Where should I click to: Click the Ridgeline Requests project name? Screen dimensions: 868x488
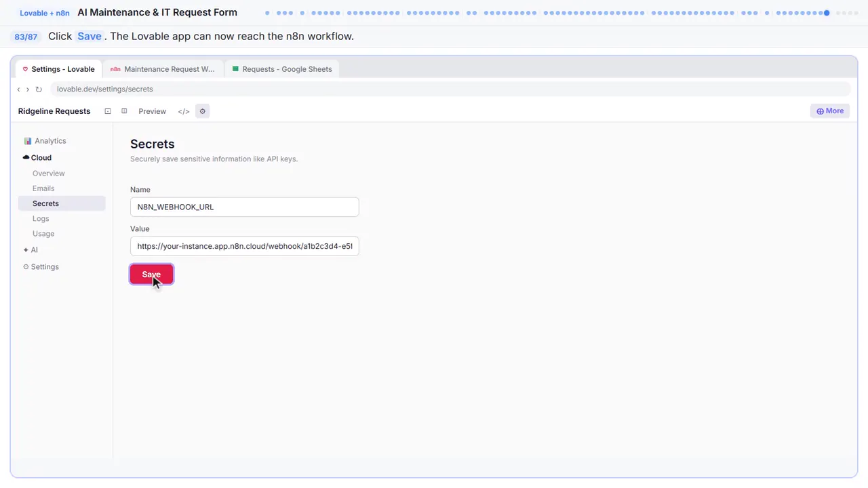[x=54, y=111]
